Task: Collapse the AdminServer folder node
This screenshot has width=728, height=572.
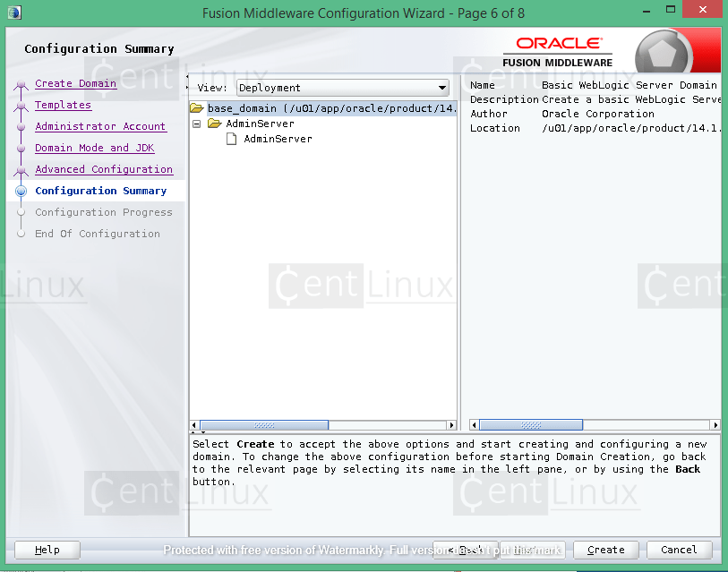Action: (x=197, y=124)
